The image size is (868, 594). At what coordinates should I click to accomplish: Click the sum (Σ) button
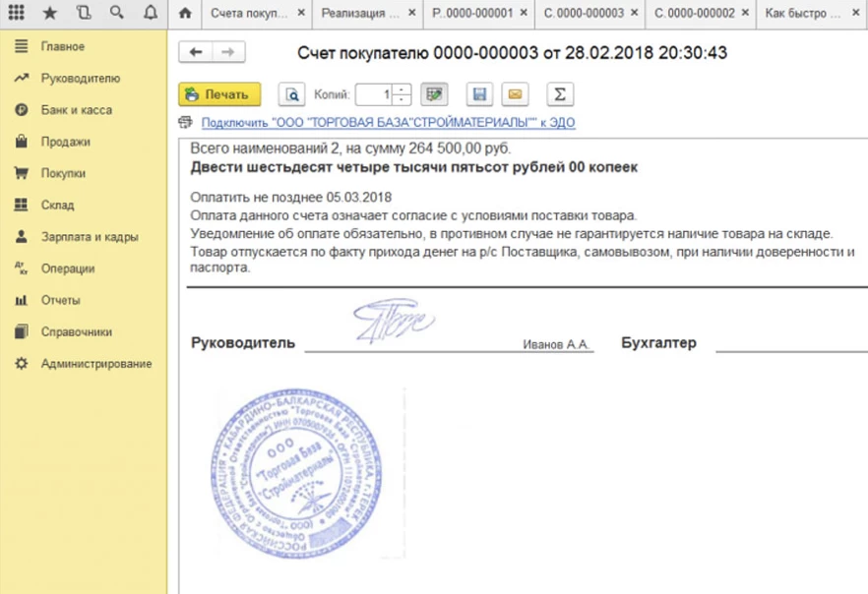(x=560, y=94)
